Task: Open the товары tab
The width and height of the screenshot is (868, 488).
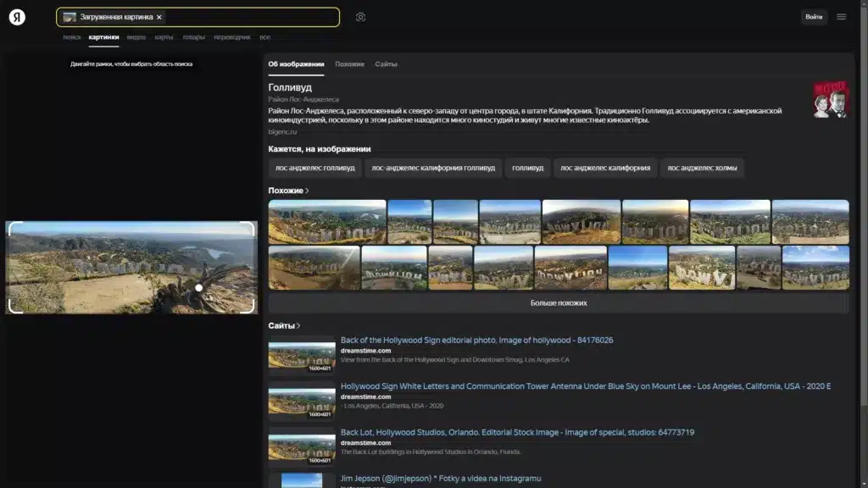Action: (194, 37)
